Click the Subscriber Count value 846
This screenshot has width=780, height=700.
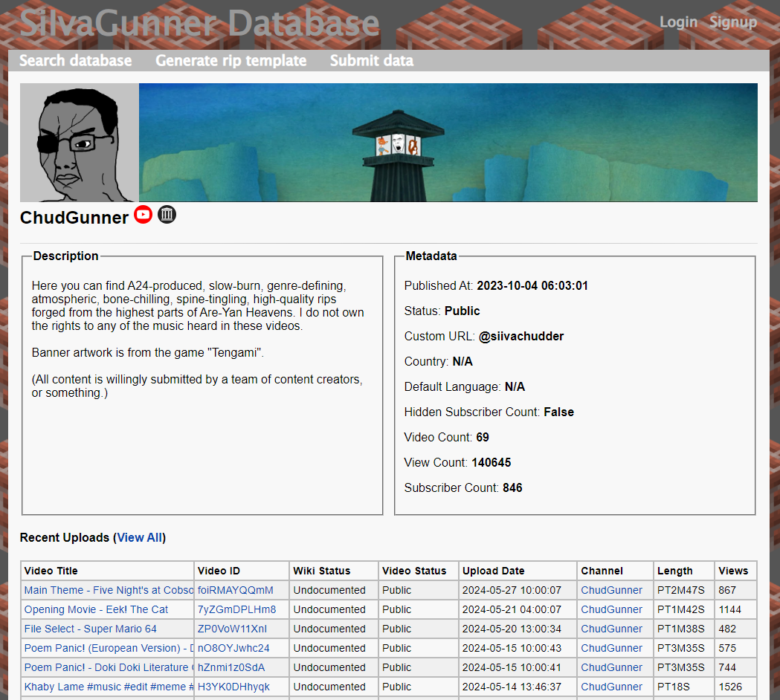512,488
